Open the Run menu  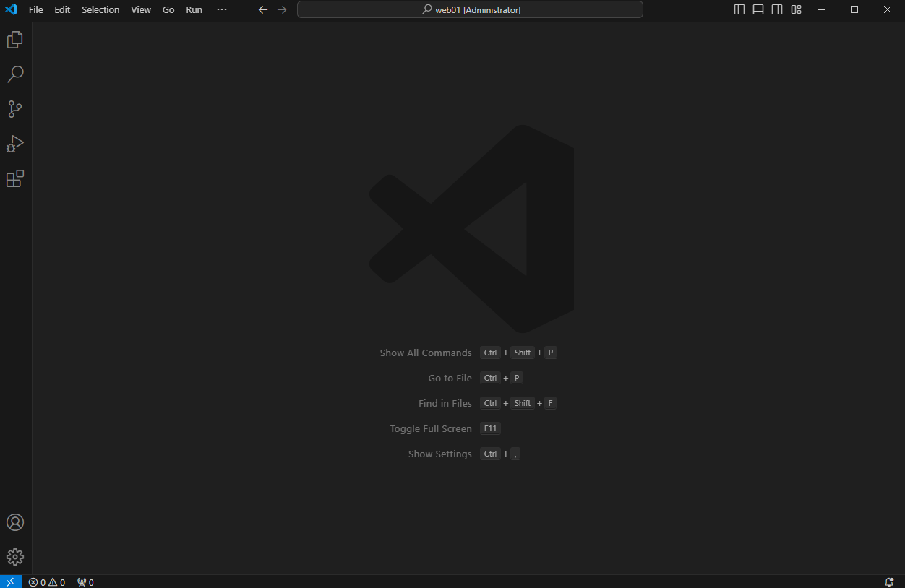coord(194,9)
